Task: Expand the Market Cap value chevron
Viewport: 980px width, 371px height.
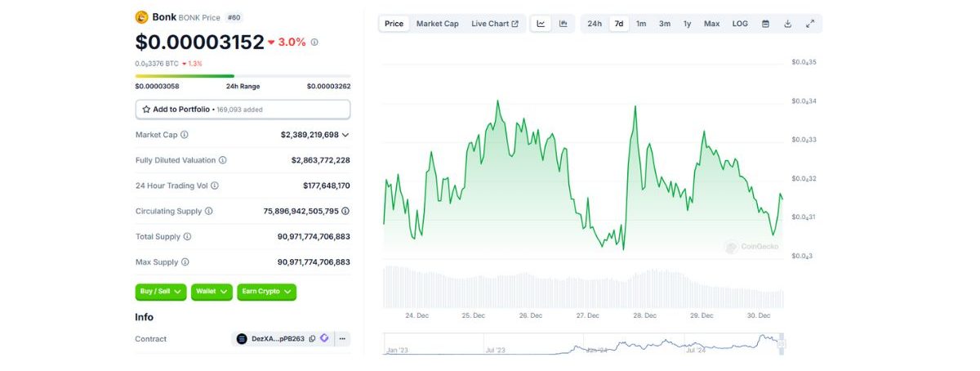Action: click(x=345, y=135)
